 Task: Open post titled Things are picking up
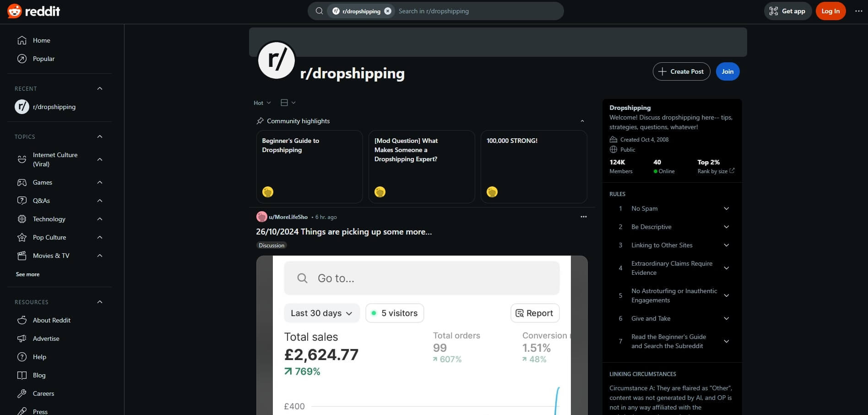344,232
